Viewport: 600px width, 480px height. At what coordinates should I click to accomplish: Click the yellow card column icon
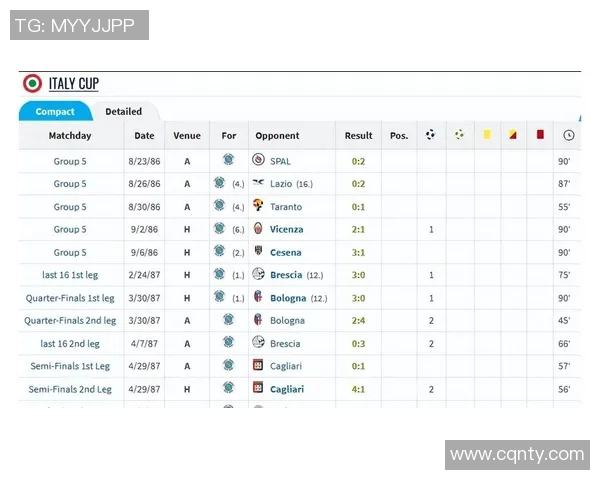[486, 135]
